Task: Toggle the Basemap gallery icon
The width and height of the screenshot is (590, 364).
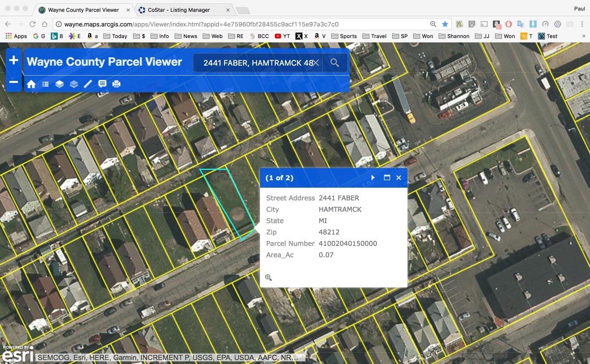Action: coord(74,84)
